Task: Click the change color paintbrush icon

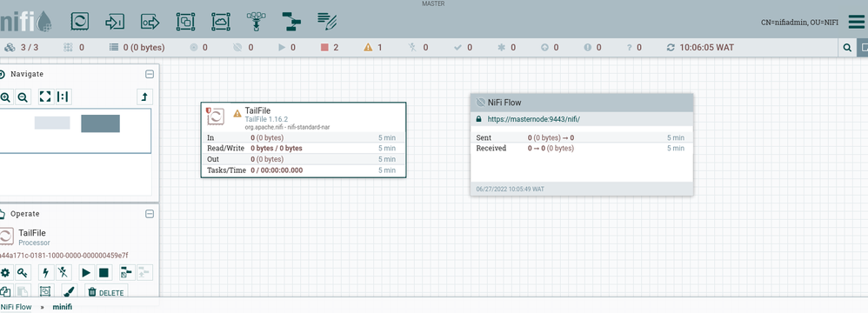Action: click(70, 292)
